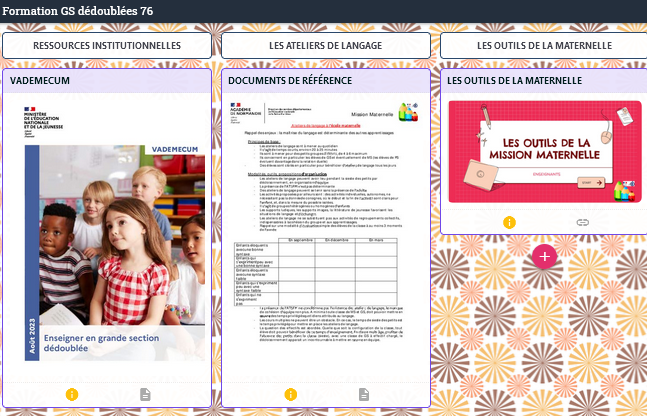The image size is (647, 416).
Task: Open the Vademecum cover image with the children
Action: click(x=107, y=240)
